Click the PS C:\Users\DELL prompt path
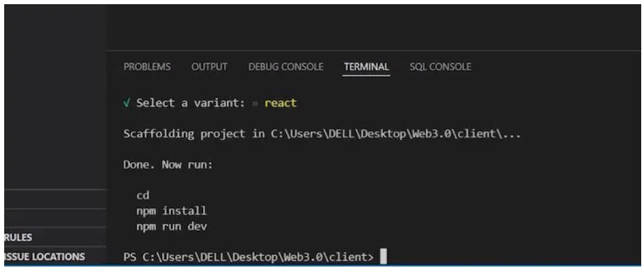Image resolution: width=644 pixels, height=270 pixels. coord(248,257)
